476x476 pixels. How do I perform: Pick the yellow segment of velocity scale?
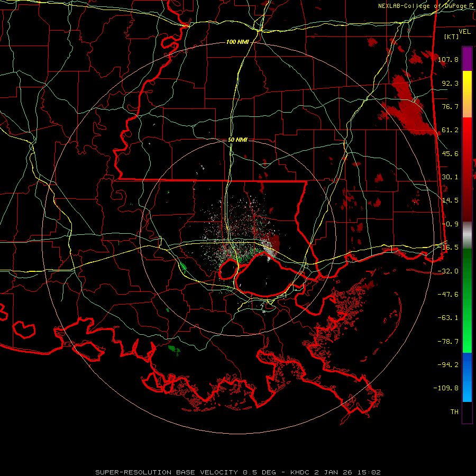coord(467,83)
